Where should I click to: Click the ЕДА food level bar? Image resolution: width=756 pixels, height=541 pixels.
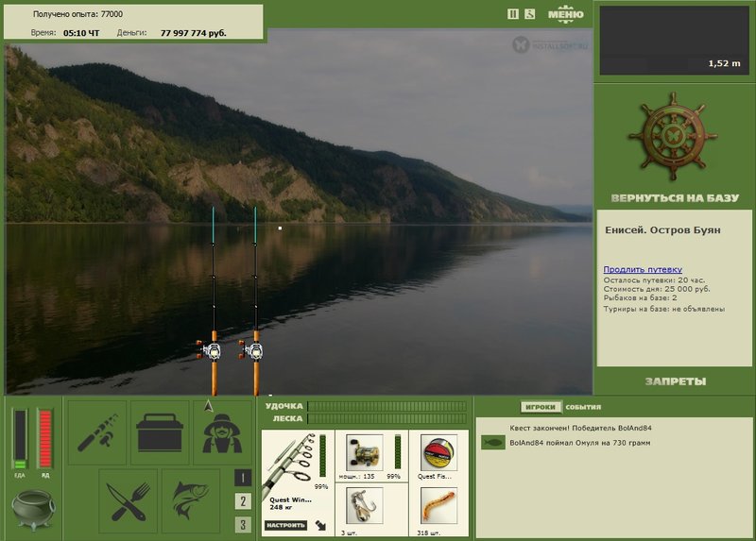point(20,439)
